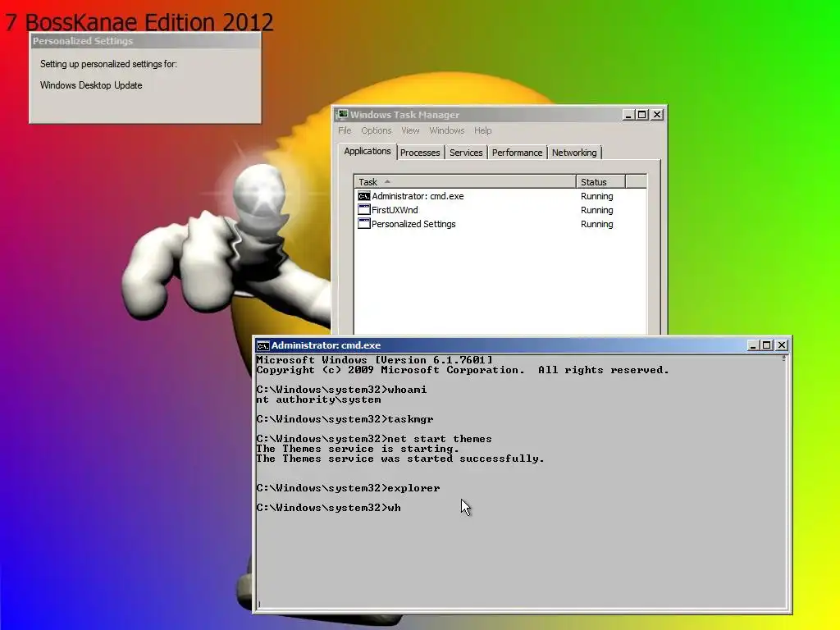840x630 pixels.
Task: Click the cmd.exe title bar icon
Action: pyautogui.click(x=262, y=345)
